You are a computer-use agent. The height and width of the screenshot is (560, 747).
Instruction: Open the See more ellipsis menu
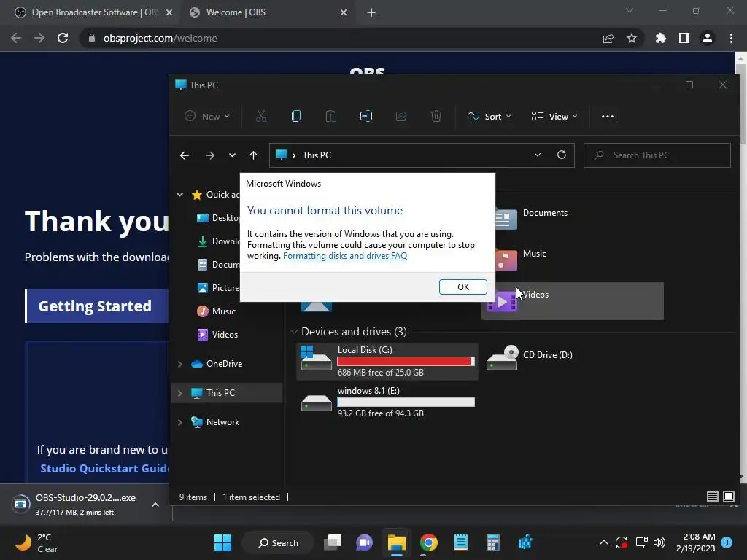pyautogui.click(x=608, y=116)
